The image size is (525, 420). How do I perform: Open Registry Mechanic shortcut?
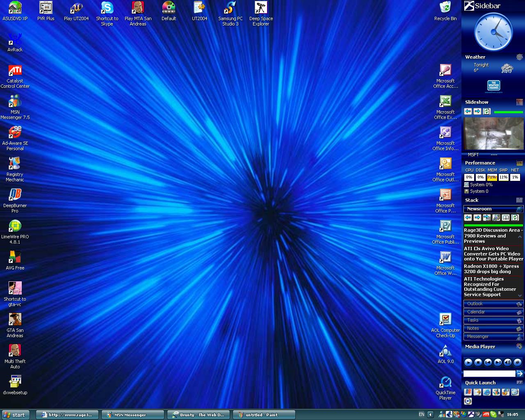(15, 170)
